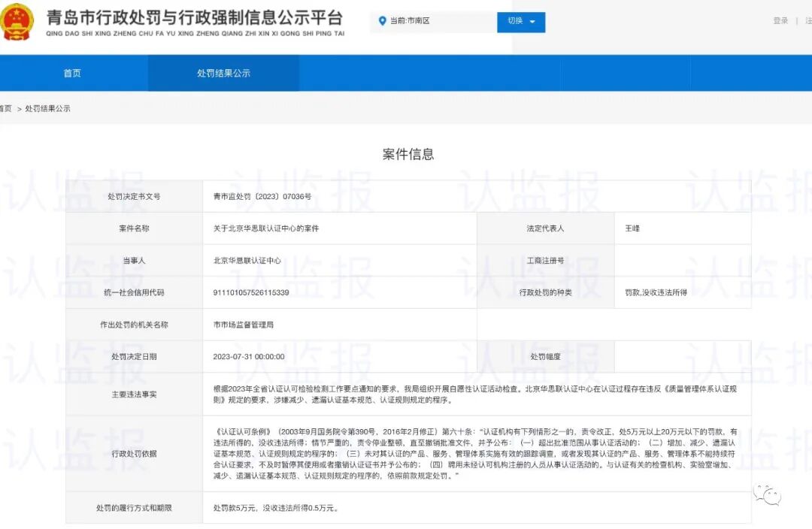Click the 注册 link

(807, 20)
